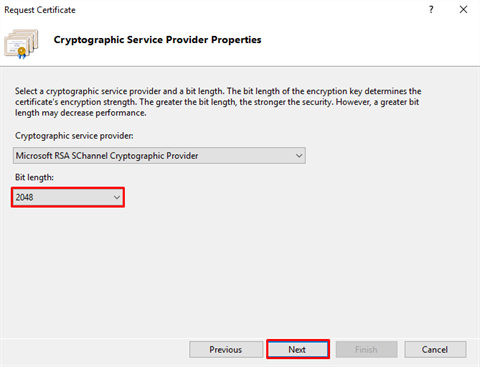Click the question mark help icon
This screenshot has height=367, width=480.
coord(431,10)
